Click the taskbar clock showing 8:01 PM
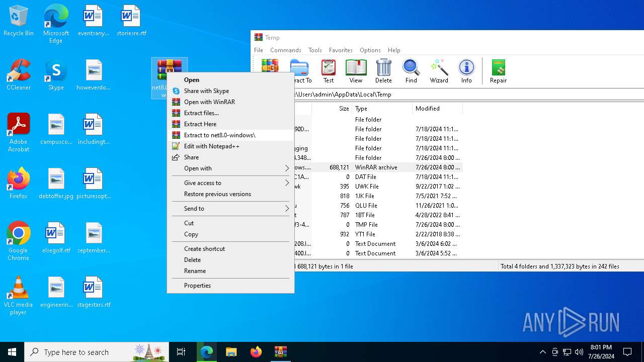Image resolution: width=644 pixels, height=362 pixels. click(x=601, y=352)
